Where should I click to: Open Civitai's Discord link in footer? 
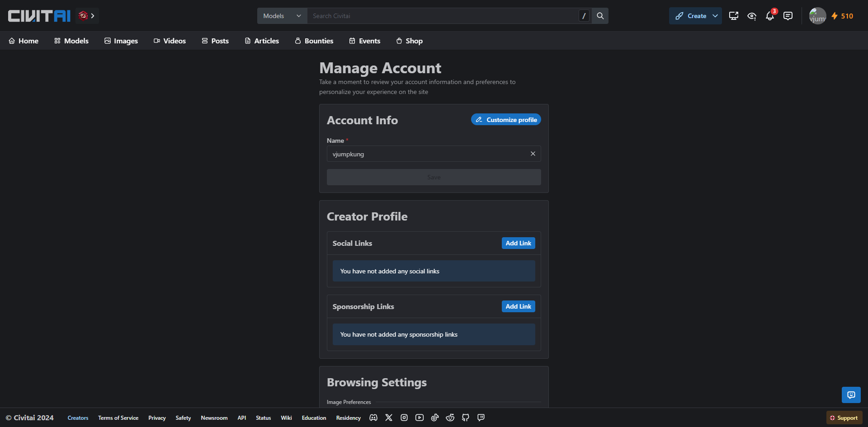tap(373, 418)
